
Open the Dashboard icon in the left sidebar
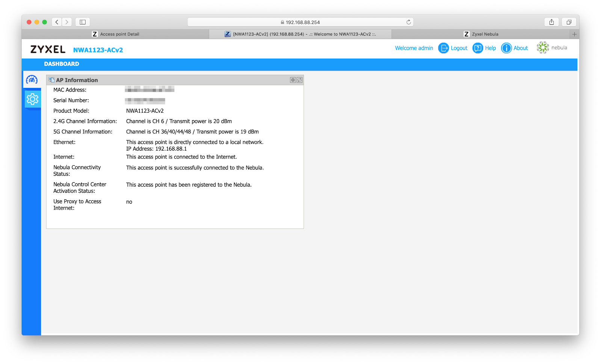32,80
